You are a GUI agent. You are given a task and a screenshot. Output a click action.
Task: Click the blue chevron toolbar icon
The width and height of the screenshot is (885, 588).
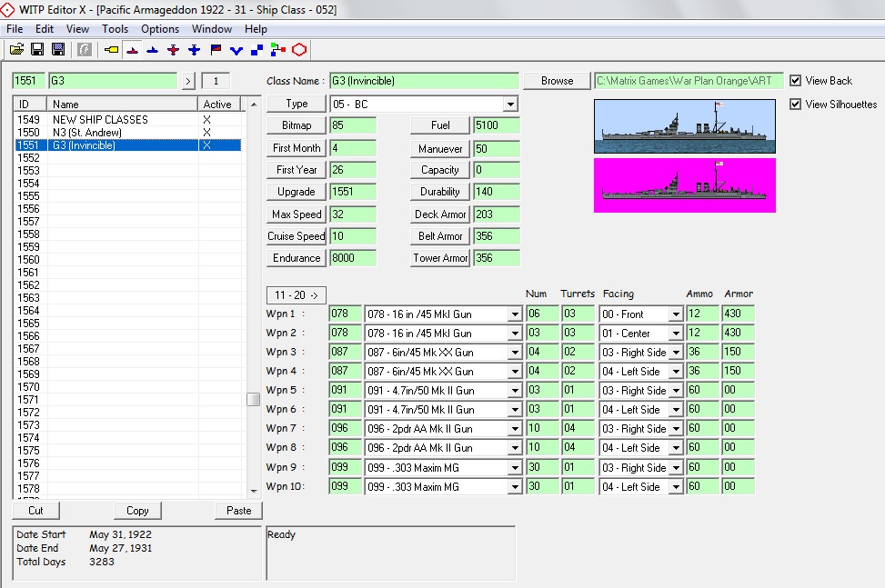(236, 50)
